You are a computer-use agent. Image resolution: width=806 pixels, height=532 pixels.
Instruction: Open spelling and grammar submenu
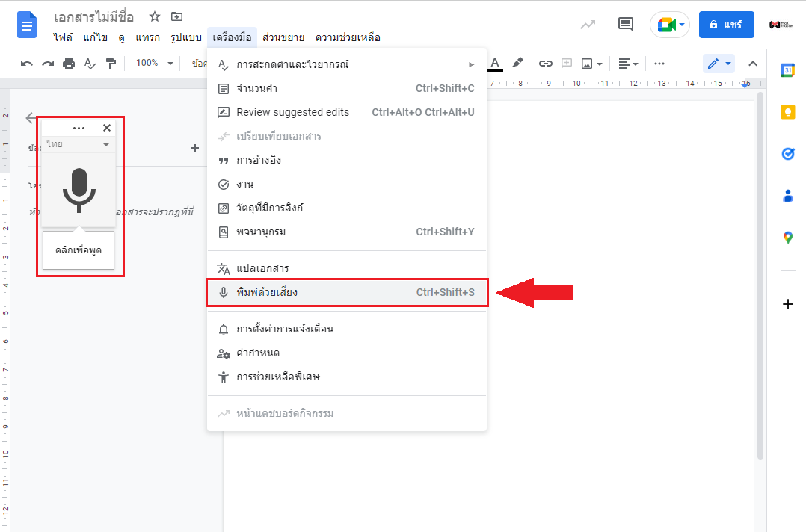click(347, 64)
